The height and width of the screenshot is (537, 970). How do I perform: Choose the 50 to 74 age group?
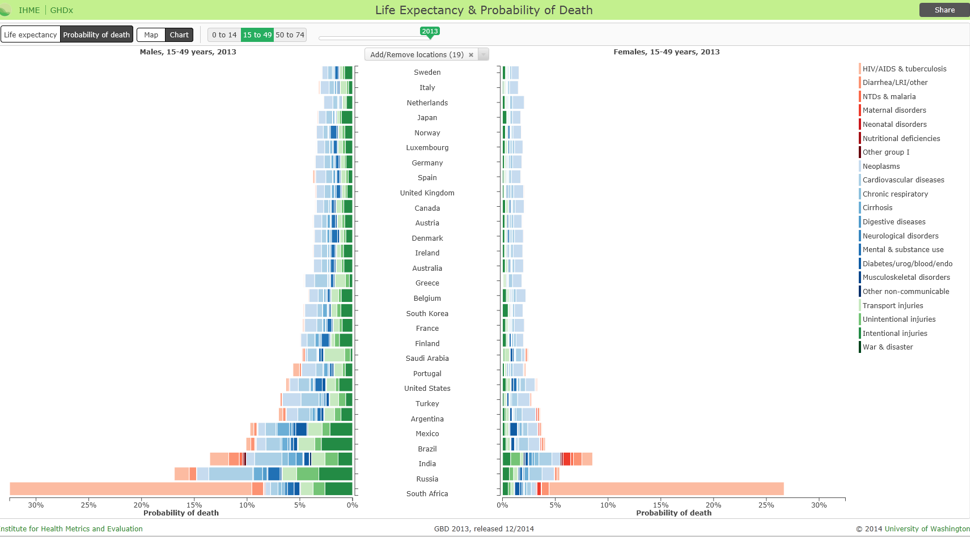click(x=290, y=35)
